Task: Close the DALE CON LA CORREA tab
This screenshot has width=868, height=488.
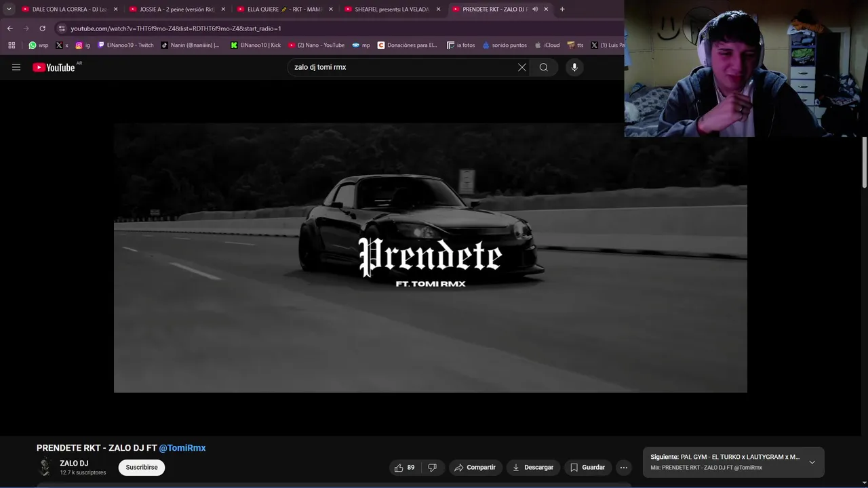Action: (x=115, y=9)
